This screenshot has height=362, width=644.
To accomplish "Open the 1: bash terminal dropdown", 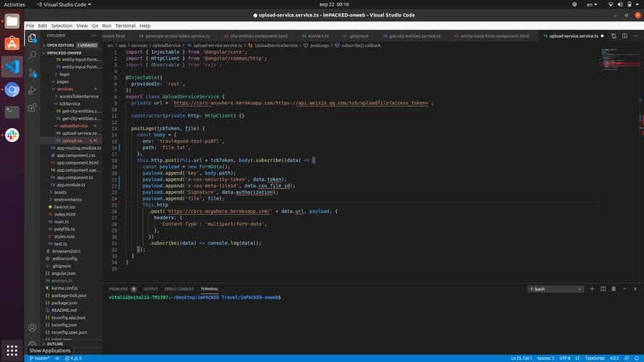I will [x=556, y=289].
